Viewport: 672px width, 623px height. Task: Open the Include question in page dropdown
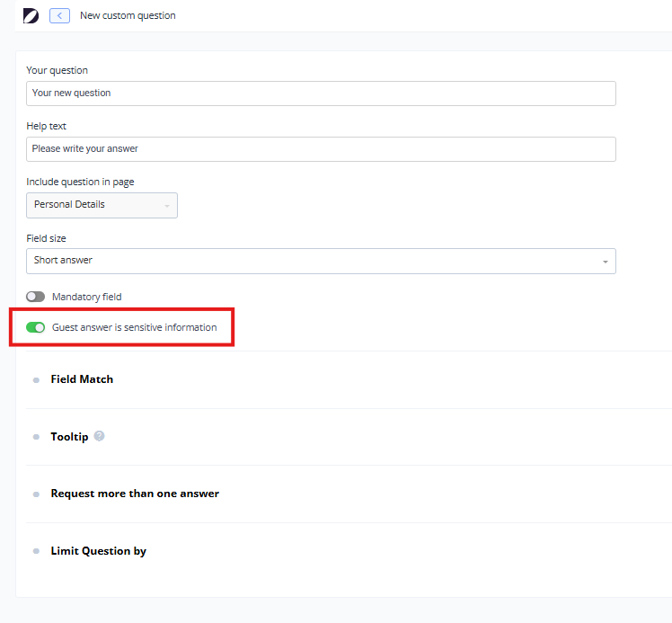[x=102, y=205]
